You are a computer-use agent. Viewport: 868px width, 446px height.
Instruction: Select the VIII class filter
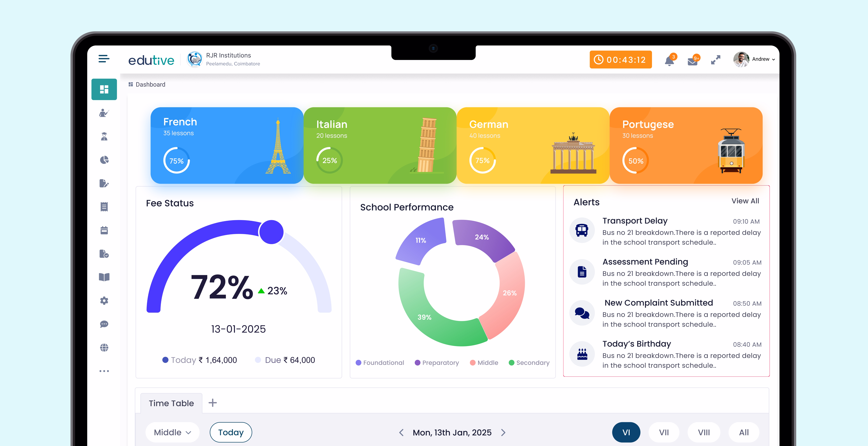tap(704, 432)
